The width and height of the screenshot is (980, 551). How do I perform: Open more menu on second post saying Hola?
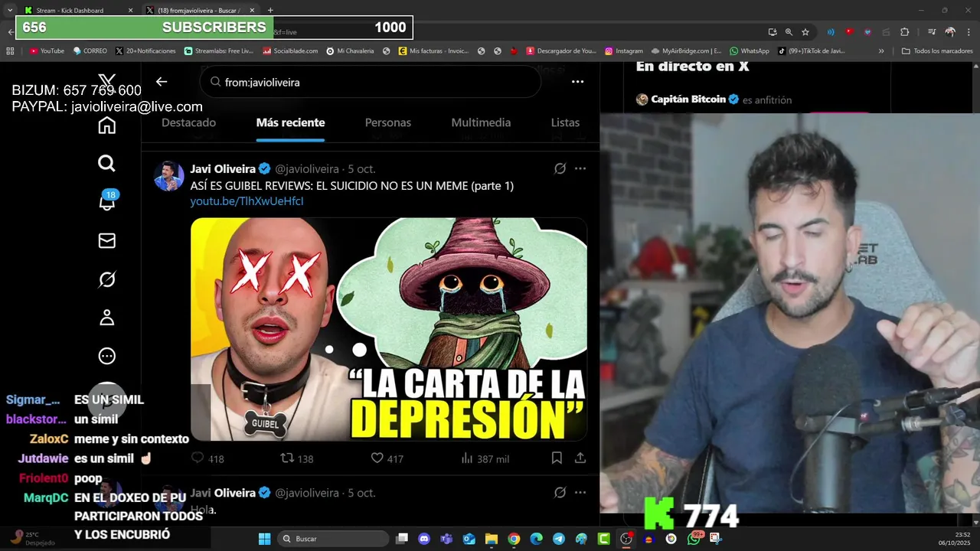(580, 492)
